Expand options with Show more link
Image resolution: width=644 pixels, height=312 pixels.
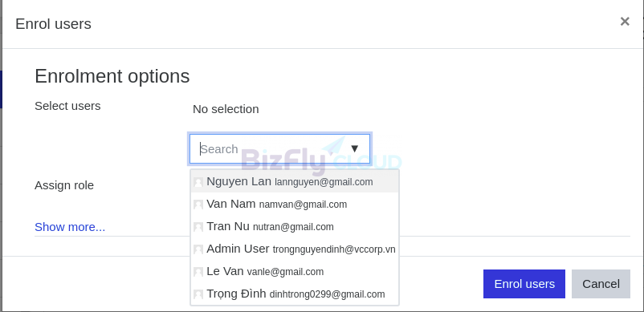coord(70,227)
